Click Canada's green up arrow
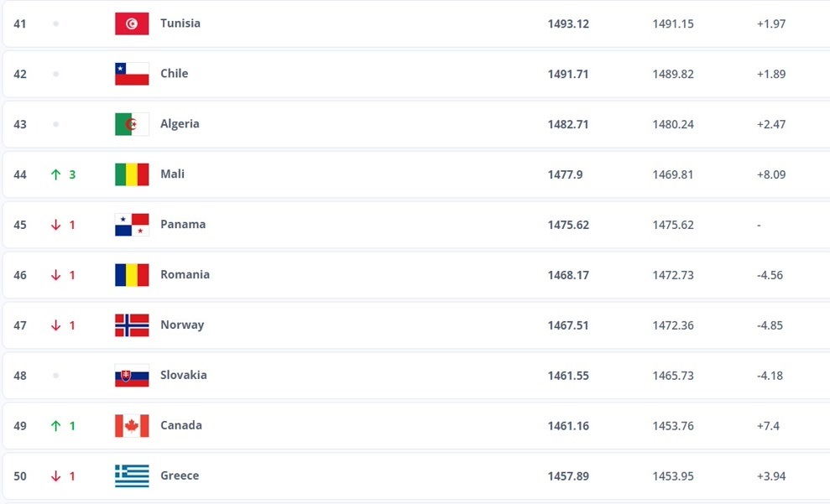830x504 pixels. 56,426
